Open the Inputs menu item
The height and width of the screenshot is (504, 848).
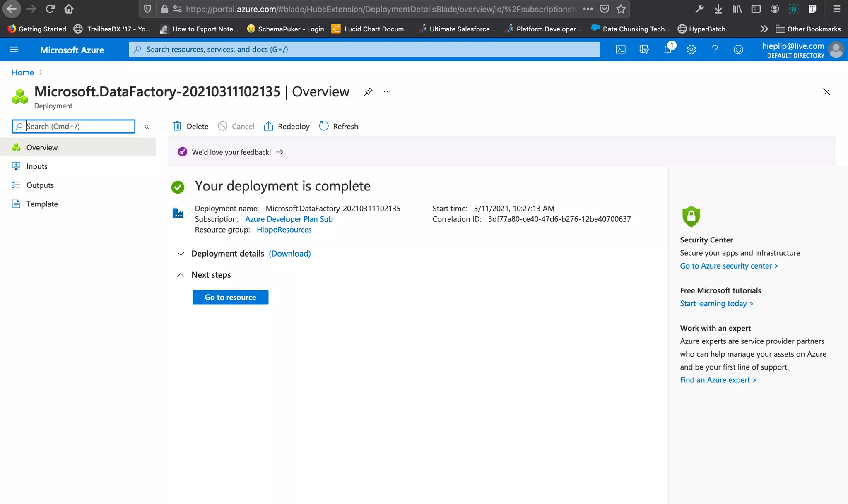coord(37,166)
